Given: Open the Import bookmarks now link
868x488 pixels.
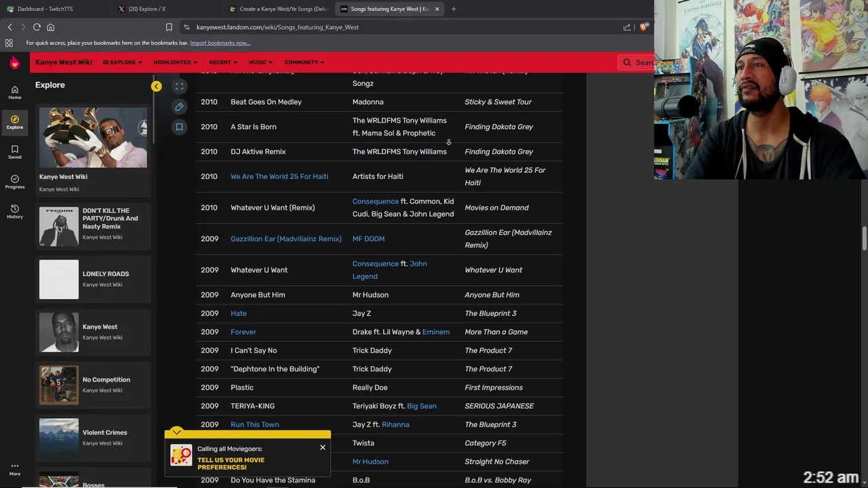Looking at the screenshot, I should pyautogui.click(x=220, y=43).
